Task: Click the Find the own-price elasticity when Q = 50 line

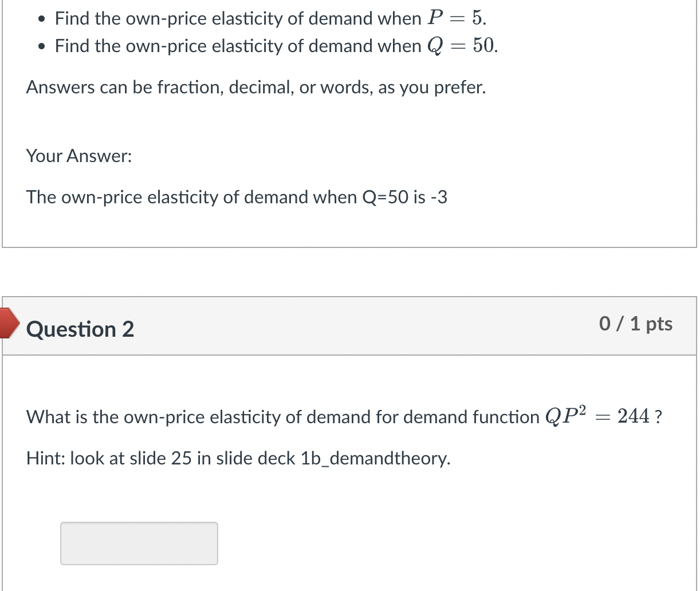Action: [x=275, y=46]
